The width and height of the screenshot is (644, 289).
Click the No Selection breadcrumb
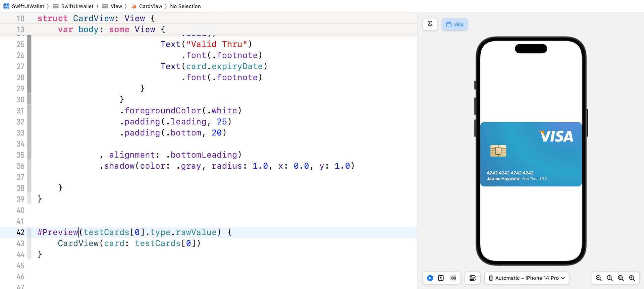pyautogui.click(x=185, y=6)
